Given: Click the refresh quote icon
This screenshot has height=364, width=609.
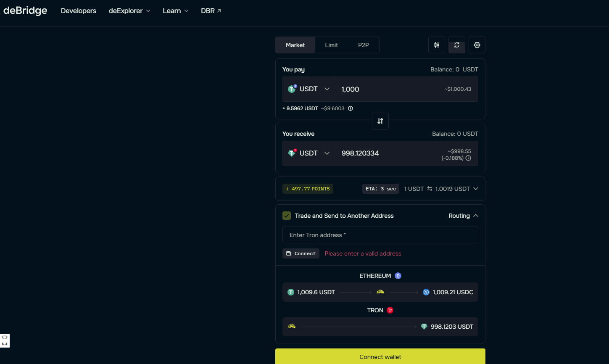Looking at the screenshot, I should pos(457,45).
